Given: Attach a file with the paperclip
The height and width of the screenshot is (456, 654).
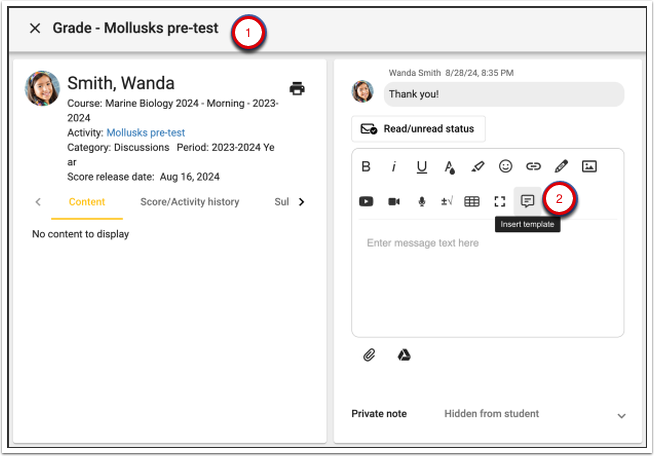Looking at the screenshot, I should (369, 355).
